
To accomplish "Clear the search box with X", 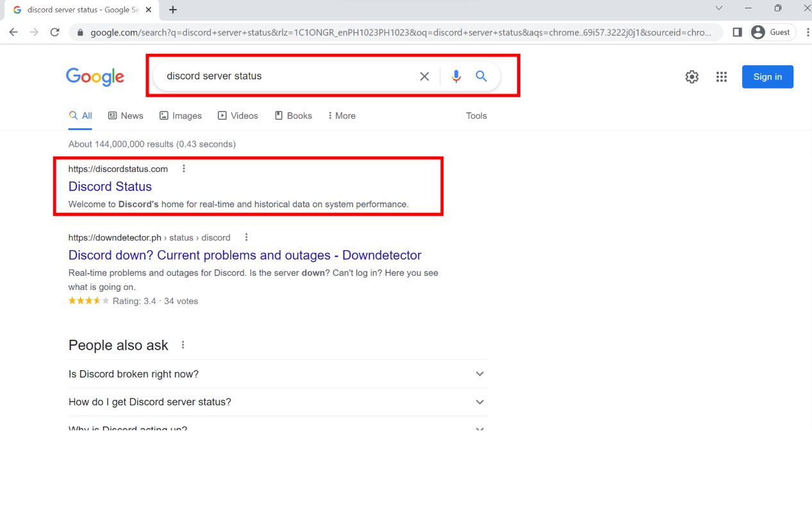I will coord(424,76).
